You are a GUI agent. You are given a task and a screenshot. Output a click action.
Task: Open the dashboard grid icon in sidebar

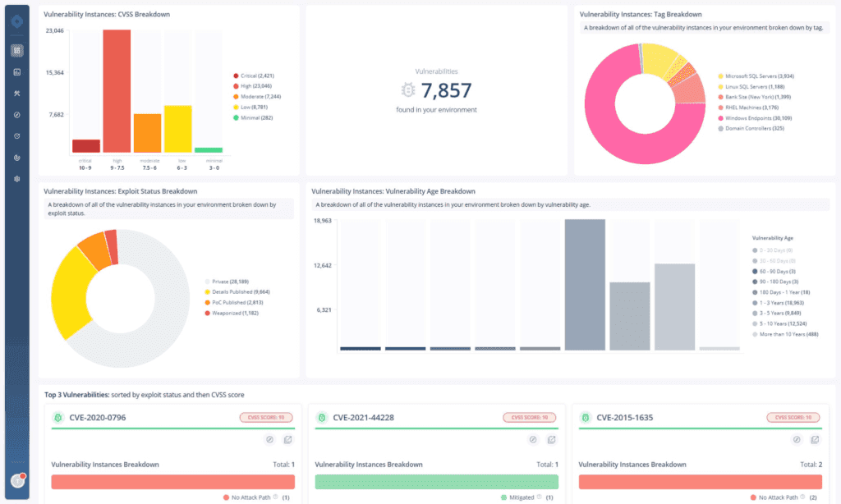17,50
